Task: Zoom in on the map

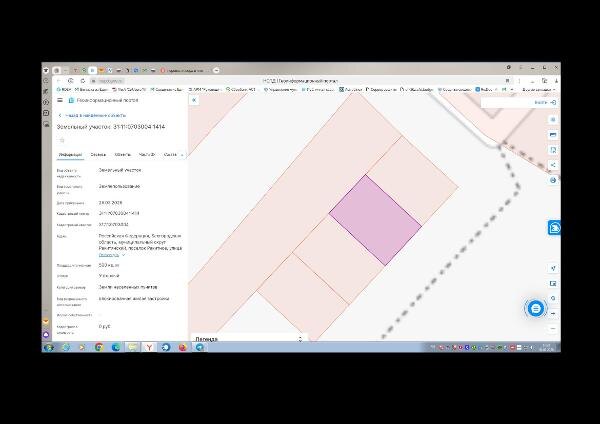Action: (x=553, y=313)
